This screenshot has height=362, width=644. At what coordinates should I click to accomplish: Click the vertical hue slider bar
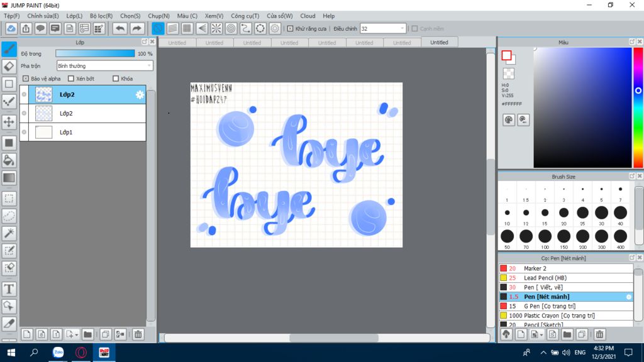coord(638,107)
